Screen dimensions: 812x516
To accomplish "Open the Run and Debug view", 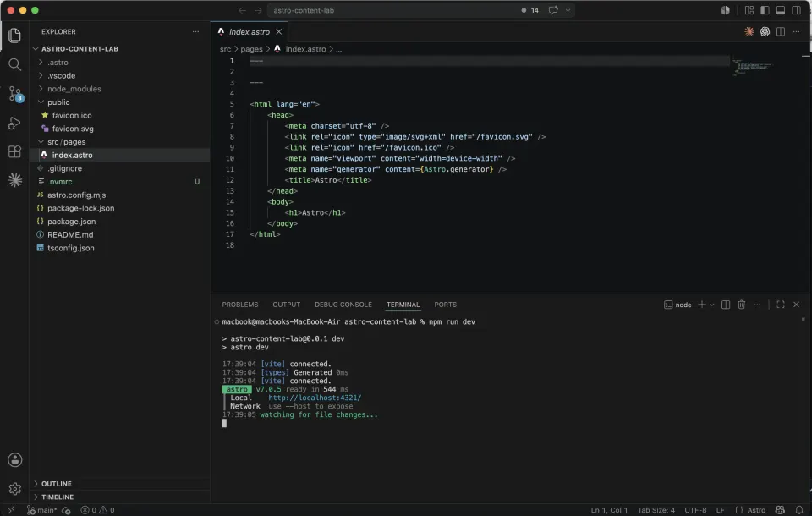I will (14, 123).
